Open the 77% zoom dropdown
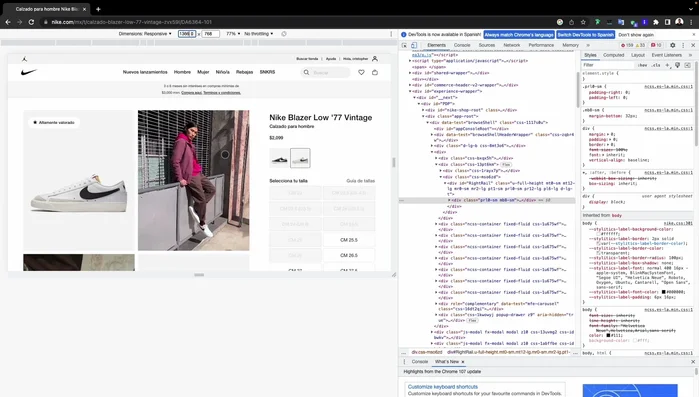This screenshot has width=699, height=397. coord(233,34)
